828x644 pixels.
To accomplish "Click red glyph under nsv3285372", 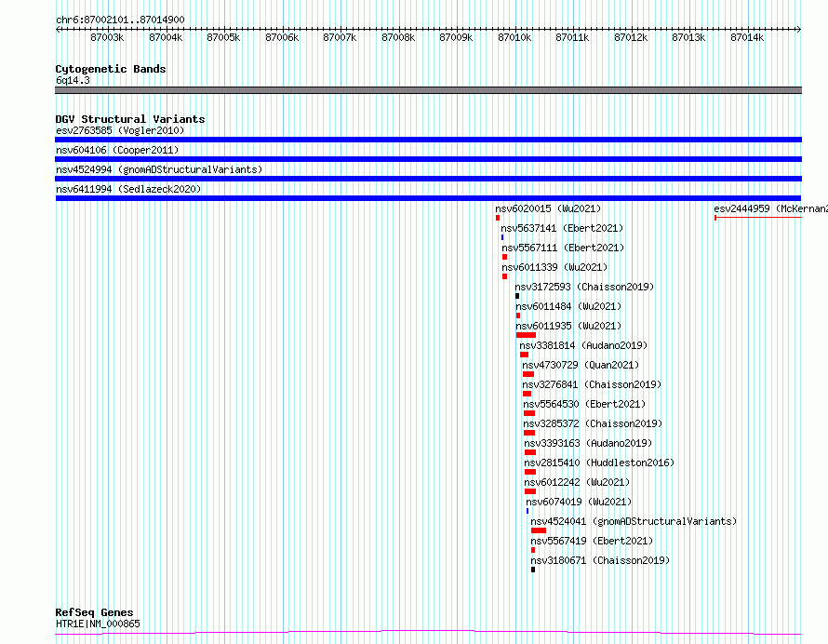I will (529, 433).
